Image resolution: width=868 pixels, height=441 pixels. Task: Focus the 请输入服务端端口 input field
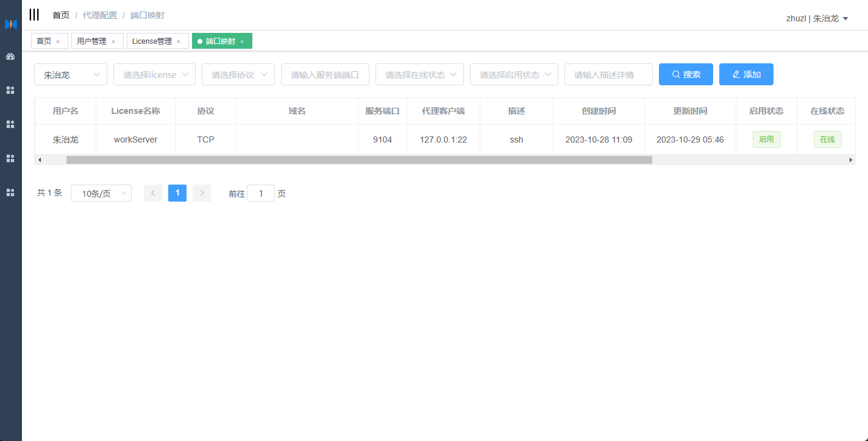[x=325, y=74]
